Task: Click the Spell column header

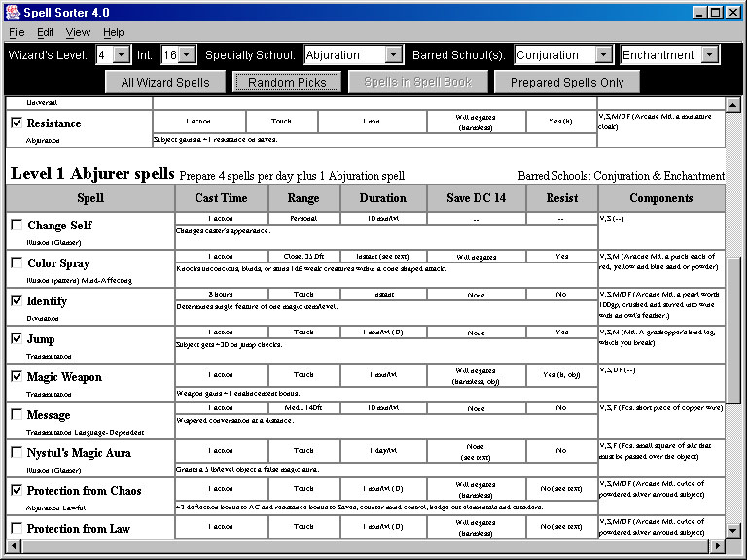Action: coord(90,198)
